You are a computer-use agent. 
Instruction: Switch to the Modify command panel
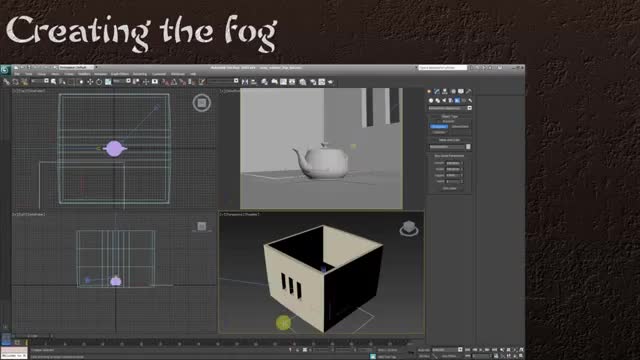437,91
